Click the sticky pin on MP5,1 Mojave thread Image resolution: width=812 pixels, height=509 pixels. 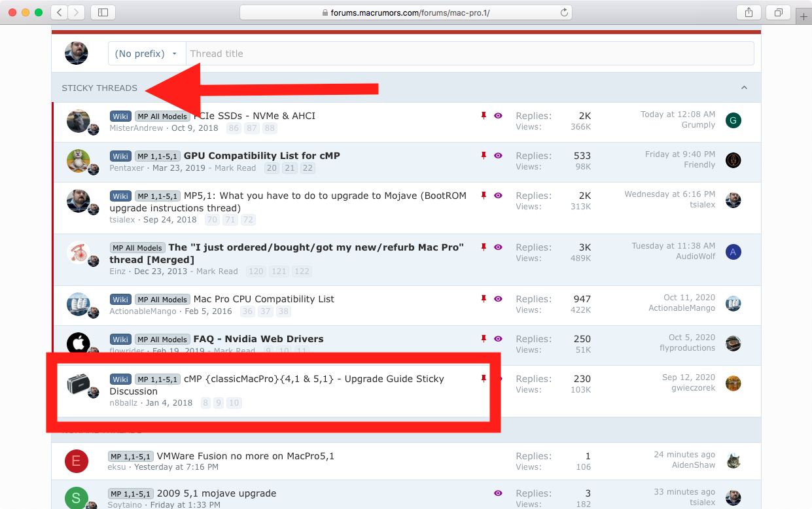point(484,196)
